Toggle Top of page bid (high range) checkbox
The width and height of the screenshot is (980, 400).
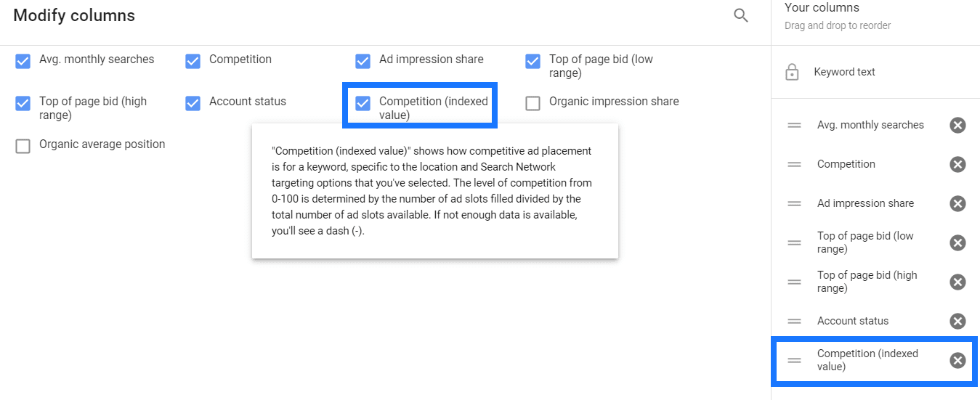[x=23, y=103]
